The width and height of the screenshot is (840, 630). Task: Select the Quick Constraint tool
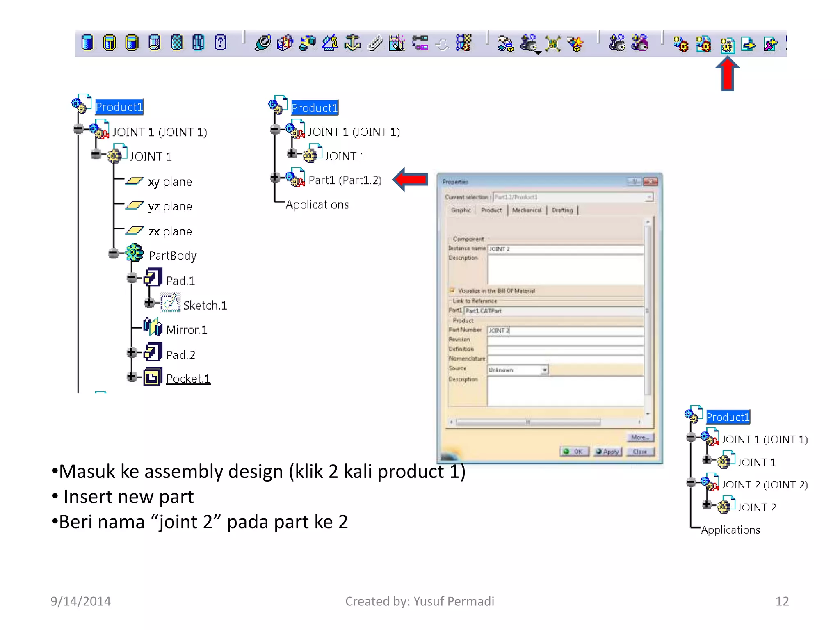[397, 43]
